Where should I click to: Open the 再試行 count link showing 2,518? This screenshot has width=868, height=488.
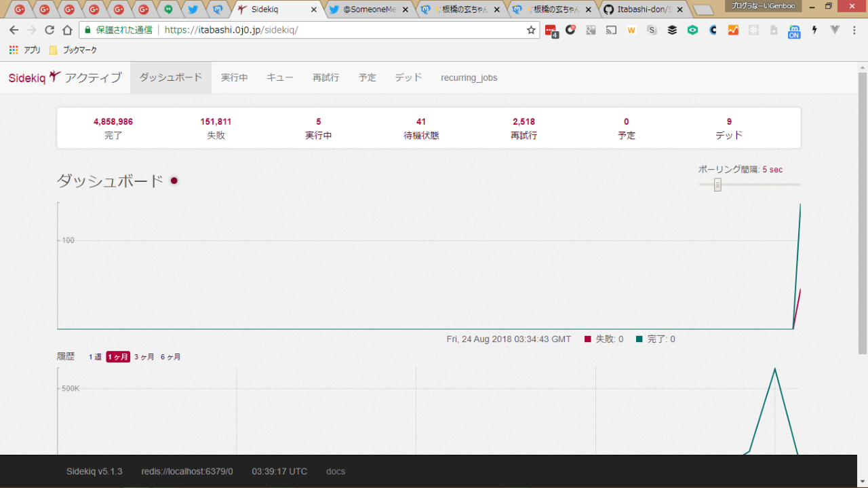click(x=524, y=122)
